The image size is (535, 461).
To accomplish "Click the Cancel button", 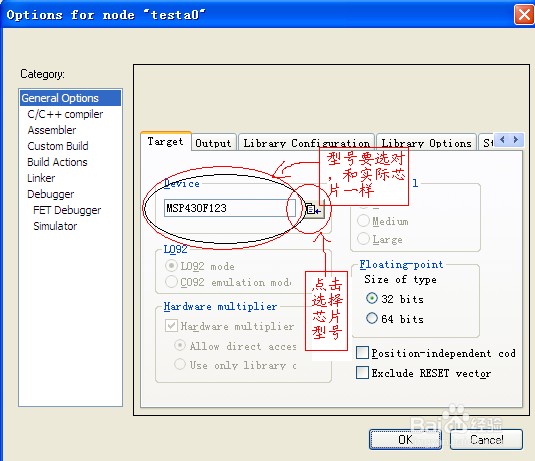I will [x=486, y=440].
